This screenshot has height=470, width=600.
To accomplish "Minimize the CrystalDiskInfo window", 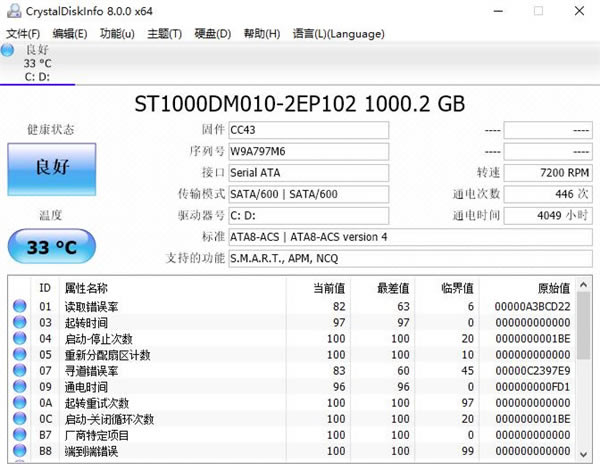I will tap(498, 11).
